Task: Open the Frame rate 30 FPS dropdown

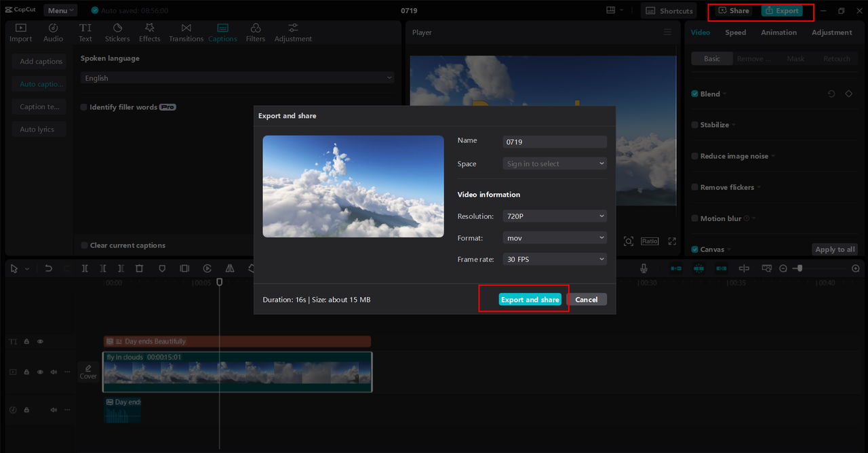Action: point(555,259)
